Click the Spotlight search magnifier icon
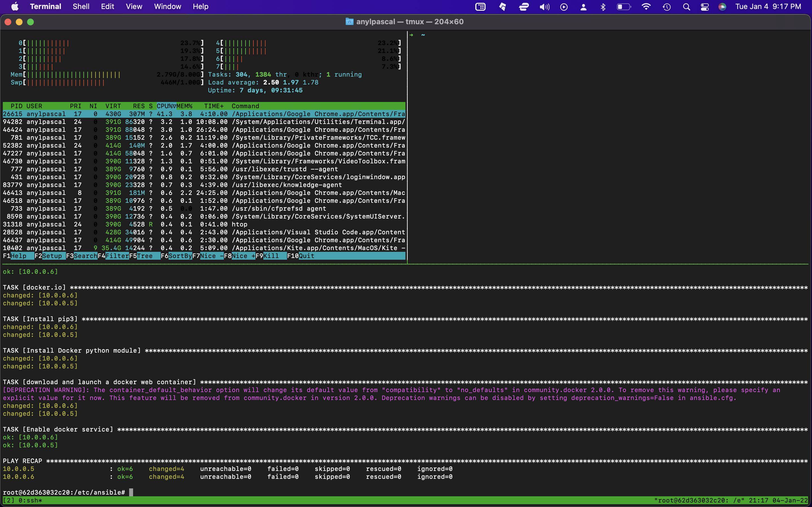 tap(686, 7)
